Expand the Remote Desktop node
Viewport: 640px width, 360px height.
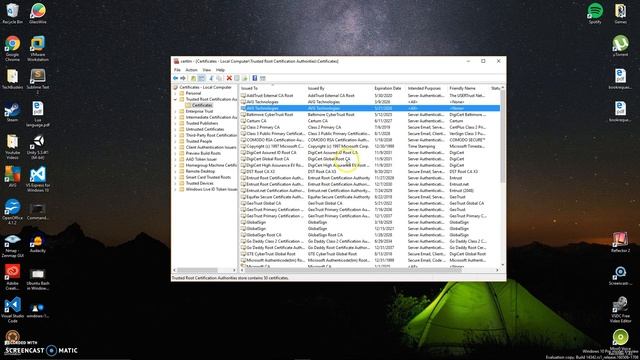point(176,171)
